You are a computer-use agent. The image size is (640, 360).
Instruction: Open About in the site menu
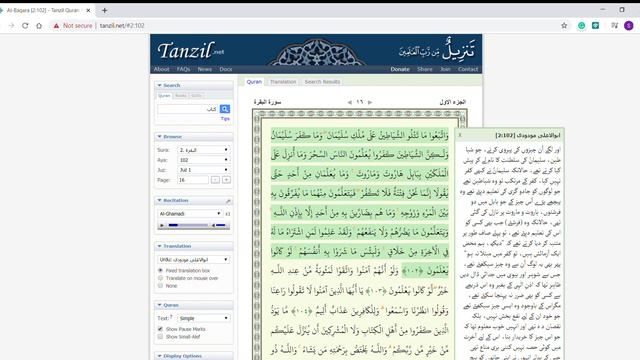click(x=161, y=69)
